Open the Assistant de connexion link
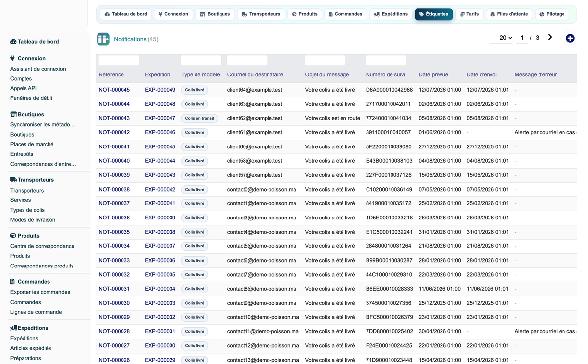This screenshot has width=588, height=364. (x=38, y=69)
